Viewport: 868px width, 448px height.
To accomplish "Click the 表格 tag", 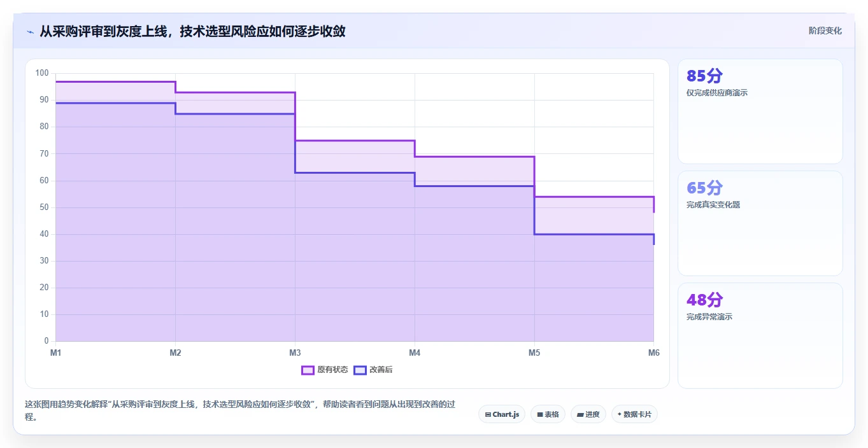I will [548, 414].
